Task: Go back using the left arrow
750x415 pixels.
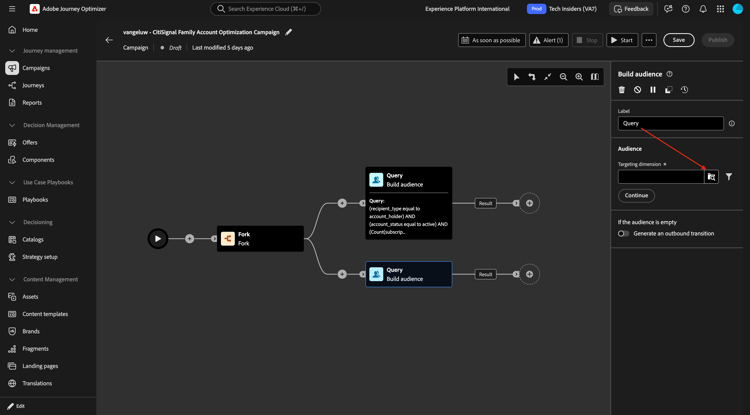Action: click(x=109, y=40)
